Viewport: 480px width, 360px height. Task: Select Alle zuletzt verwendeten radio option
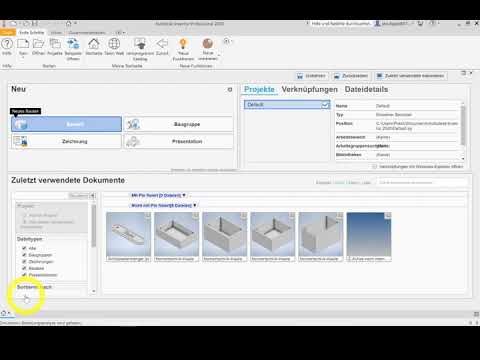click(x=25, y=222)
